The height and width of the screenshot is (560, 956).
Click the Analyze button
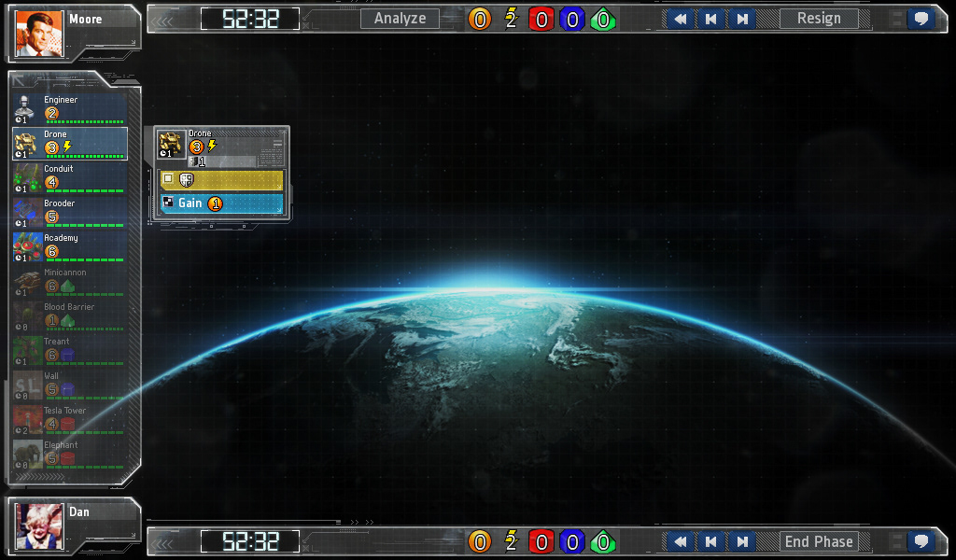400,19
